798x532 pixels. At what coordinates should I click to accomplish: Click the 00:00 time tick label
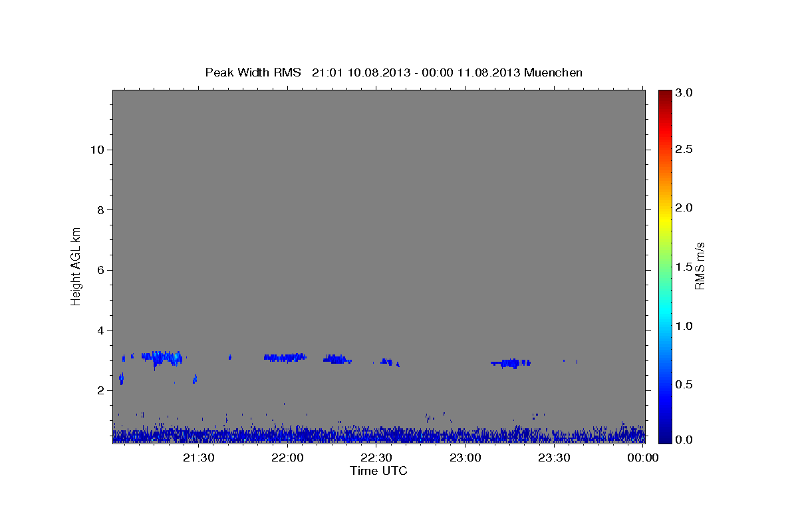(642, 458)
